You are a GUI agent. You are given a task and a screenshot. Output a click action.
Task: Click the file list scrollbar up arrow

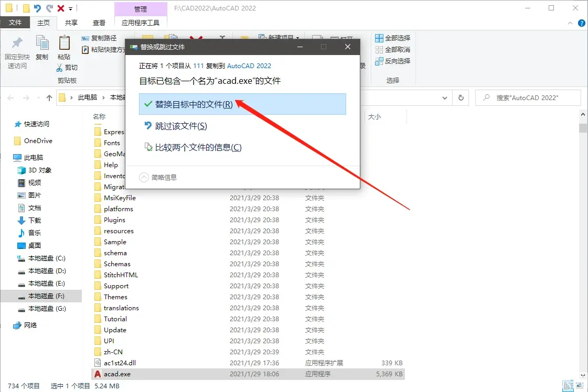pos(583,115)
